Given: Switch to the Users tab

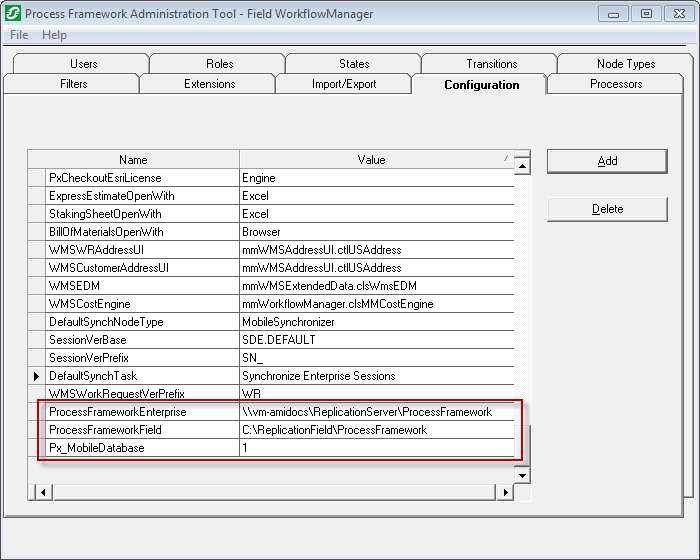Looking at the screenshot, I should (84, 64).
